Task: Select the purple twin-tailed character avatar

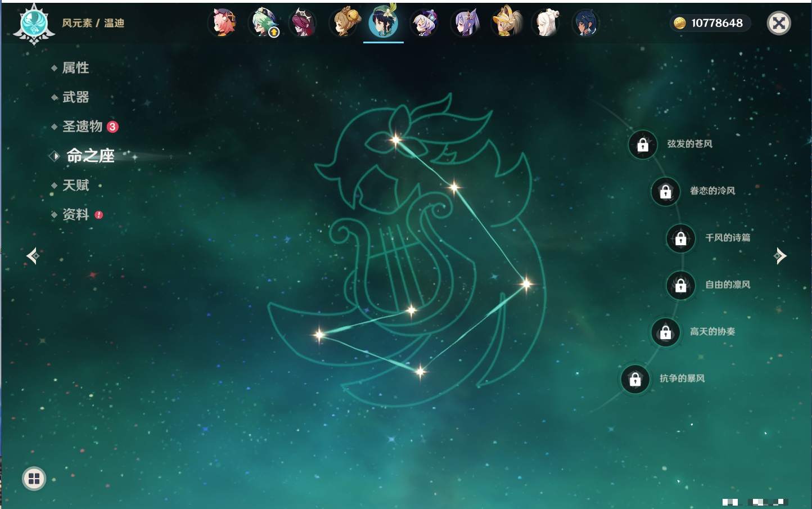Action: (x=466, y=23)
